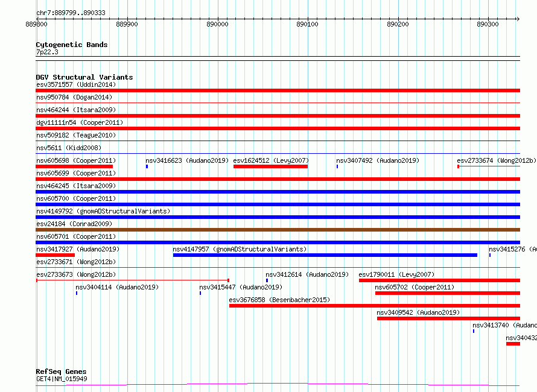The image size is (537, 392).
Task: Click the nsv605698 (Cooper2011) label
Action: (76, 160)
